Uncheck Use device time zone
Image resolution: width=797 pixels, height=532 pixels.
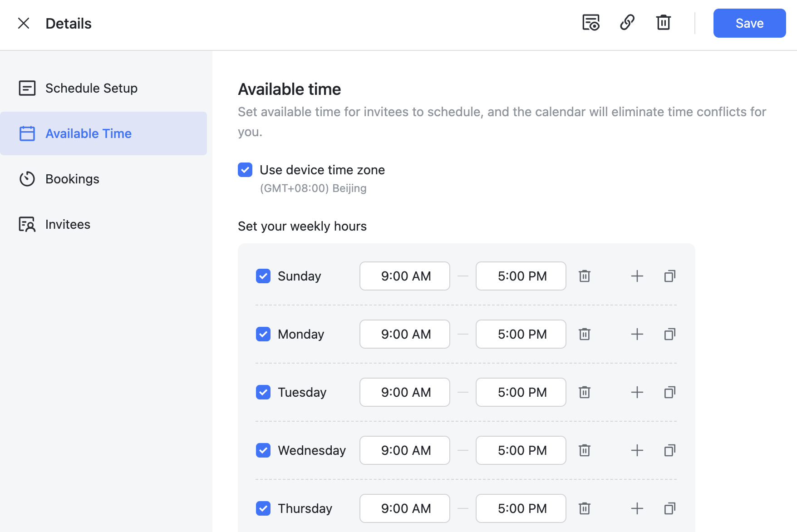point(245,170)
